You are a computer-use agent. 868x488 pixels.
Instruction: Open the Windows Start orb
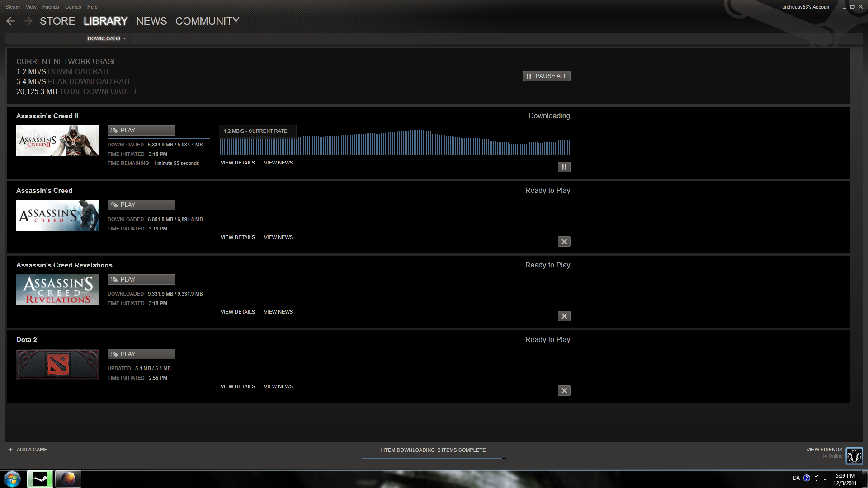click(x=12, y=479)
